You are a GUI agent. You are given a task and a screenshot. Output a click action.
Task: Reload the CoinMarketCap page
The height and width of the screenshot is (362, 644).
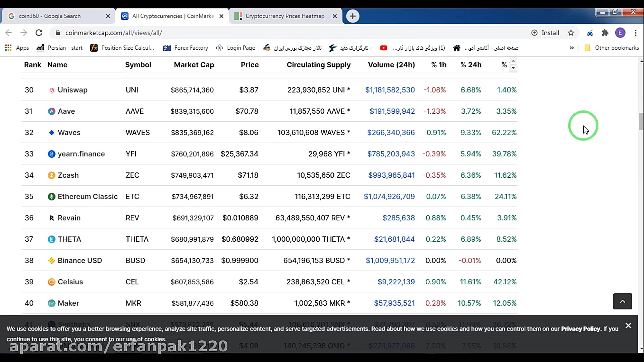(x=39, y=33)
